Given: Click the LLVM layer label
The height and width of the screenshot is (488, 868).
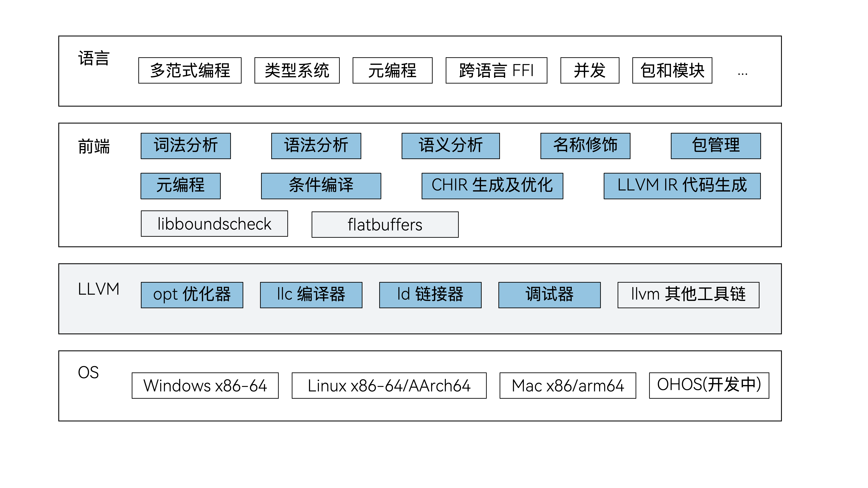Looking at the screenshot, I should point(98,289).
